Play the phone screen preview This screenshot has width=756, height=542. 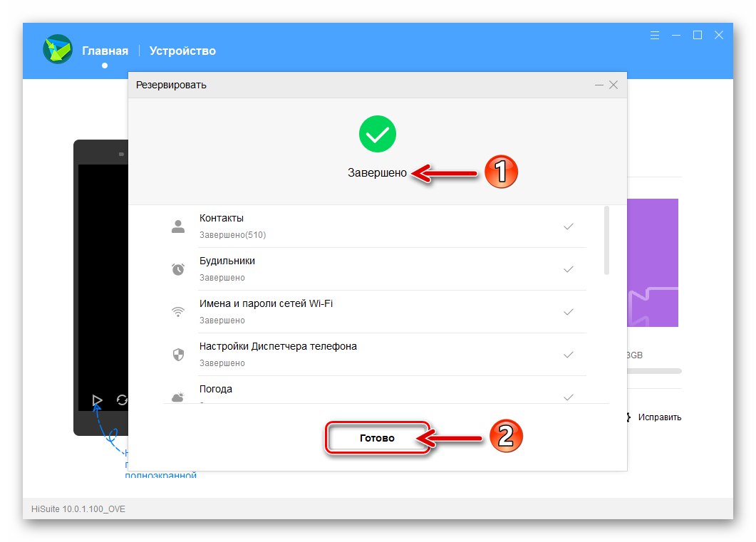click(97, 400)
